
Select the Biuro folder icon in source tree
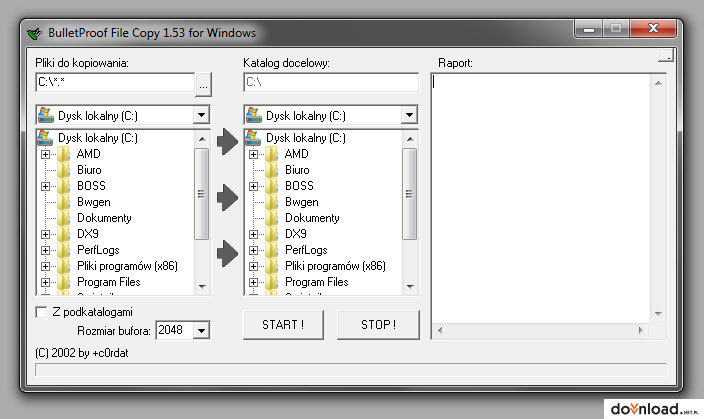(63, 170)
